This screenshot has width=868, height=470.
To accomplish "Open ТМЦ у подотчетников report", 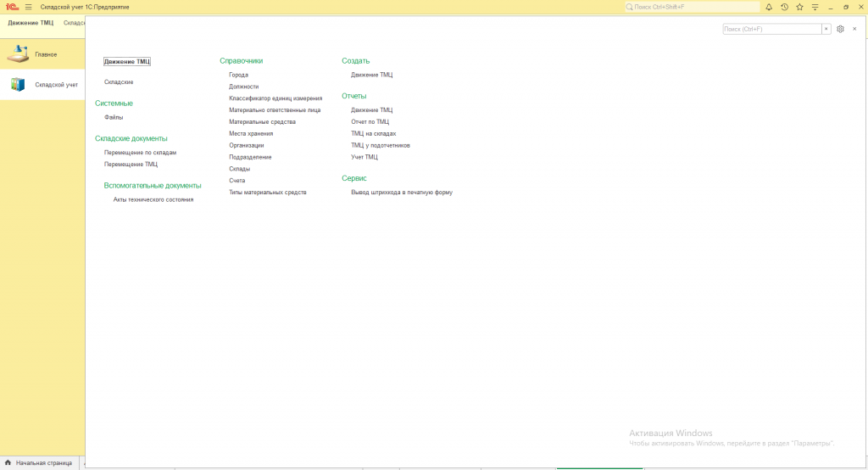I will click(x=381, y=145).
